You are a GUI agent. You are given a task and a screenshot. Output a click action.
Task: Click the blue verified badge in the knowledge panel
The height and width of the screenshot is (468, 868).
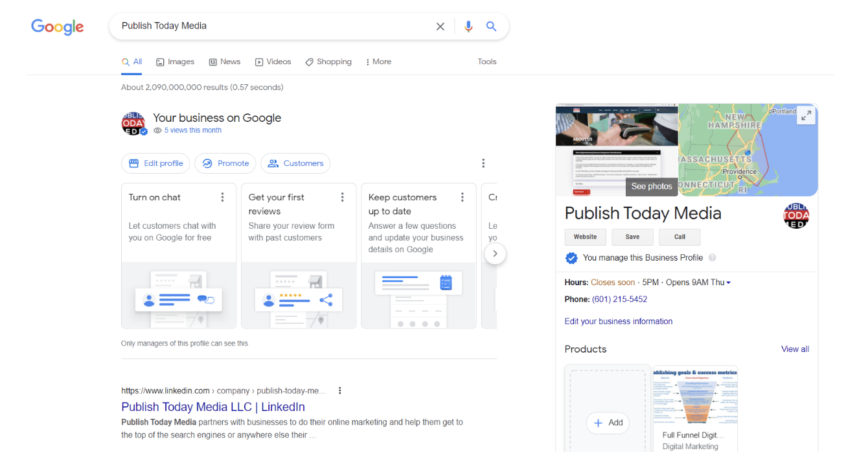tap(571, 258)
